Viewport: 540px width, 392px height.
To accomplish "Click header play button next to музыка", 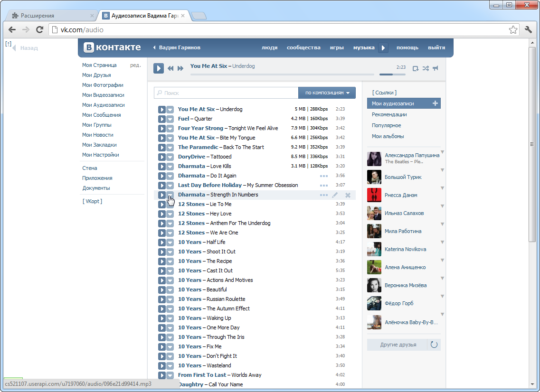I will 383,48.
